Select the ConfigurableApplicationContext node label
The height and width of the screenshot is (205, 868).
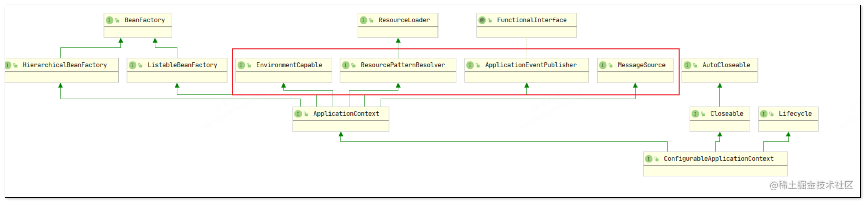click(718, 159)
